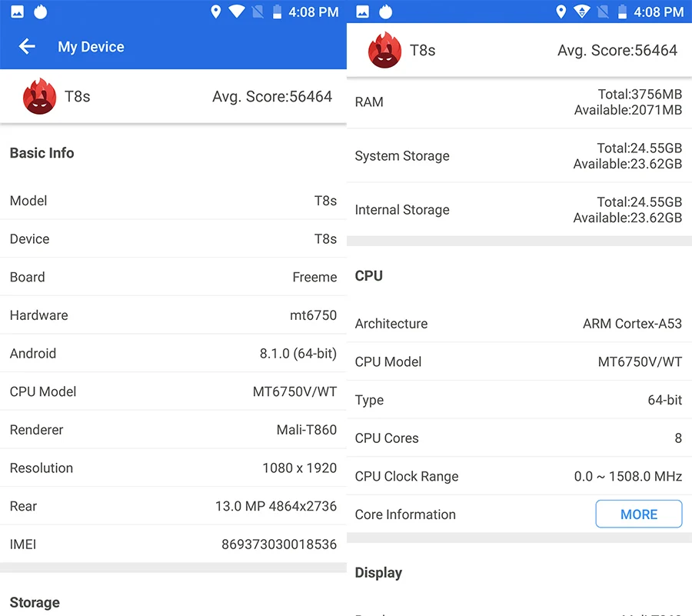This screenshot has height=616, width=692.
Task: Select the IMEI number 869373030018536
Action: (279, 544)
